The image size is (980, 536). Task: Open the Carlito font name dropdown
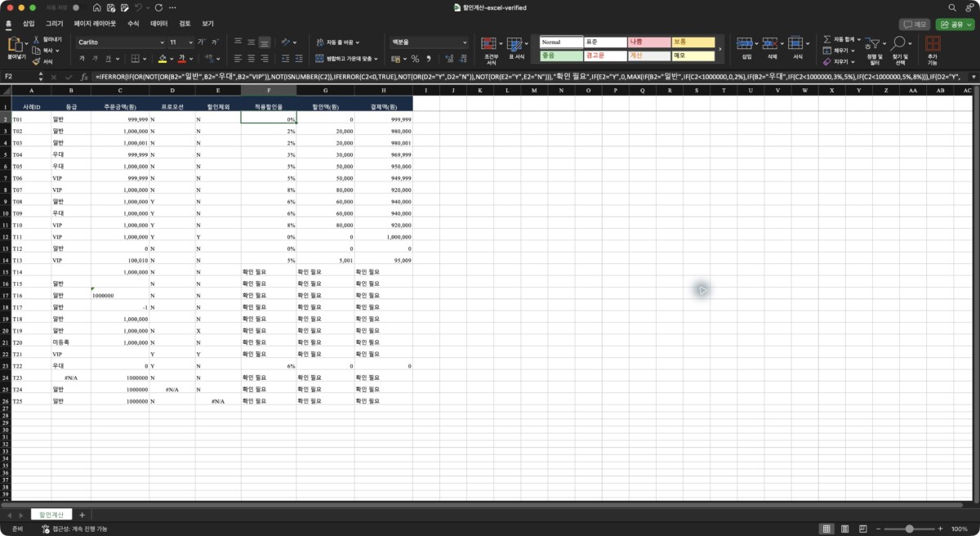tap(161, 42)
